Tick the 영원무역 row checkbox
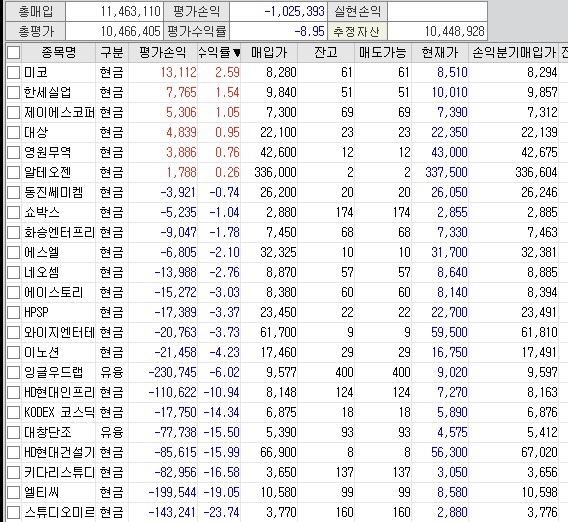This screenshot has width=568, height=522. [x=13, y=153]
